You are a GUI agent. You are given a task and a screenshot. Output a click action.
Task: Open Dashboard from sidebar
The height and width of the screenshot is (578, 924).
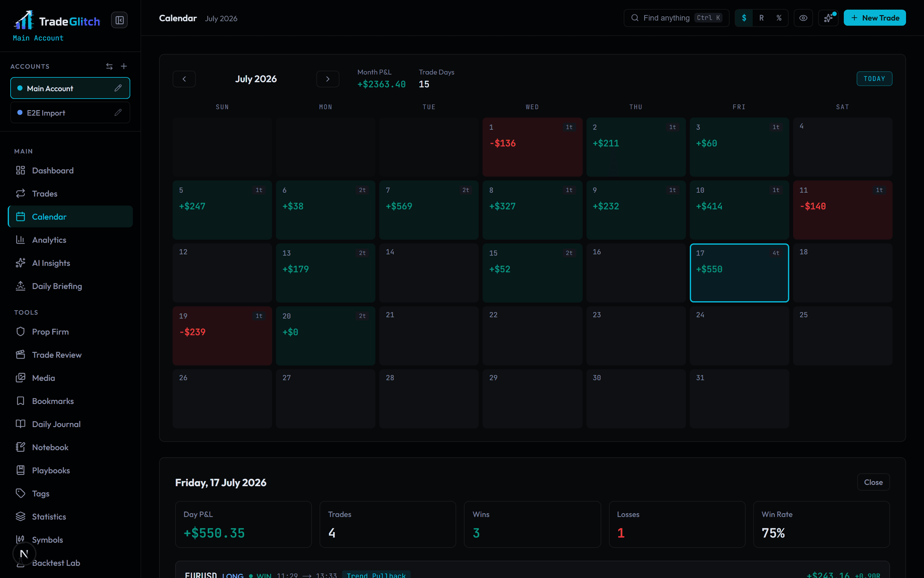click(70, 171)
